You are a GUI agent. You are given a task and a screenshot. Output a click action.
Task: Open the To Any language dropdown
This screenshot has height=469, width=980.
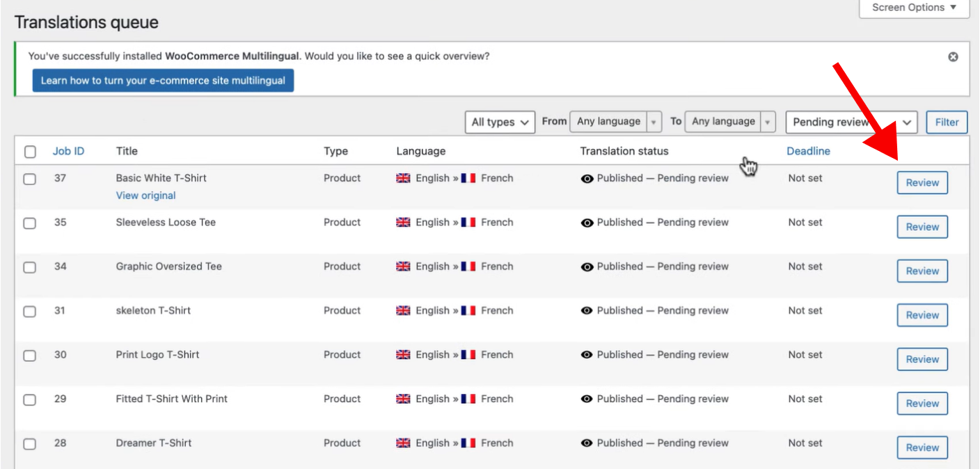click(730, 121)
